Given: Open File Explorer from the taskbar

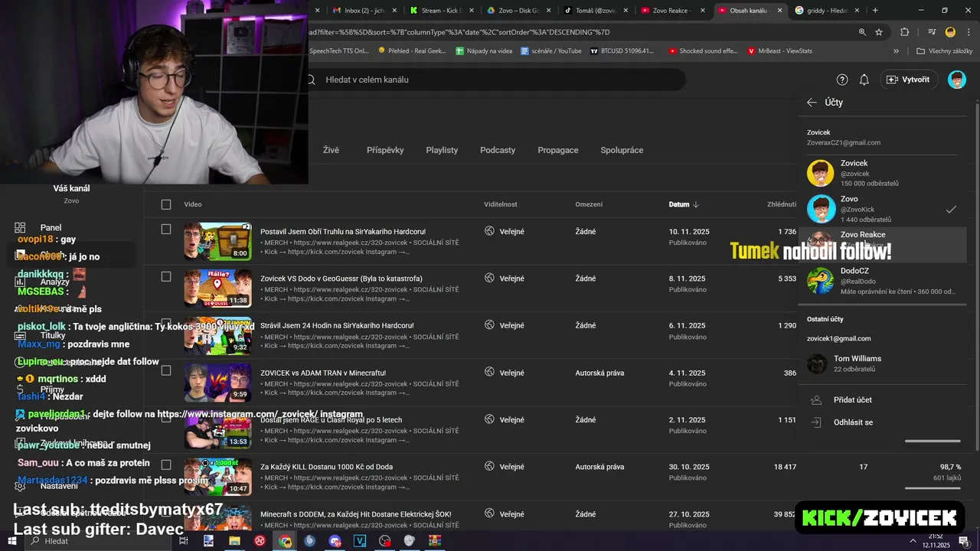Looking at the screenshot, I should tap(234, 541).
